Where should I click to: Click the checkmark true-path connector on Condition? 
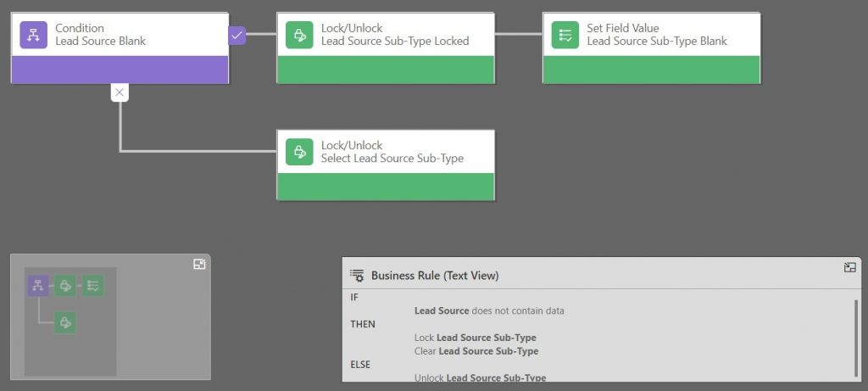(237, 35)
